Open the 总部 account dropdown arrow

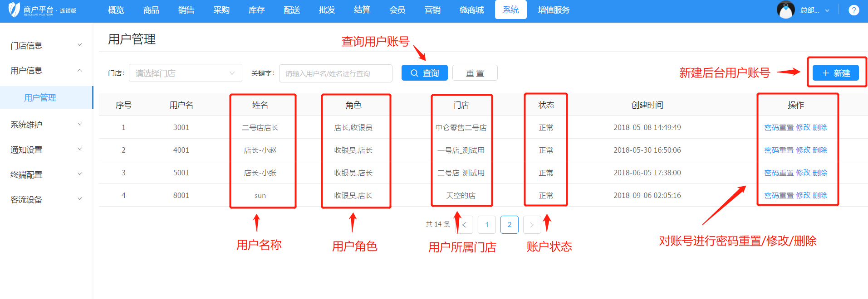coord(827,10)
